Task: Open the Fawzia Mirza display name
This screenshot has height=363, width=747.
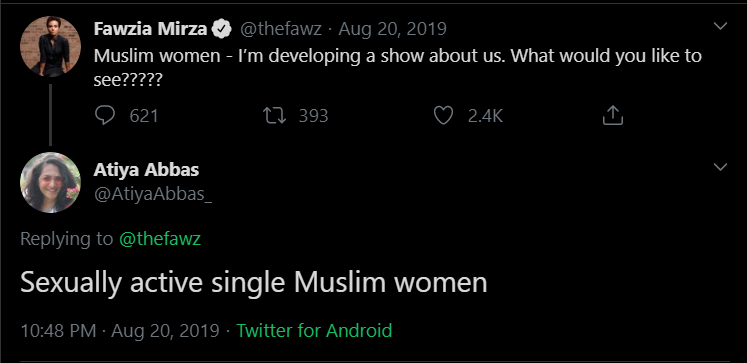Action: coord(151,30)
